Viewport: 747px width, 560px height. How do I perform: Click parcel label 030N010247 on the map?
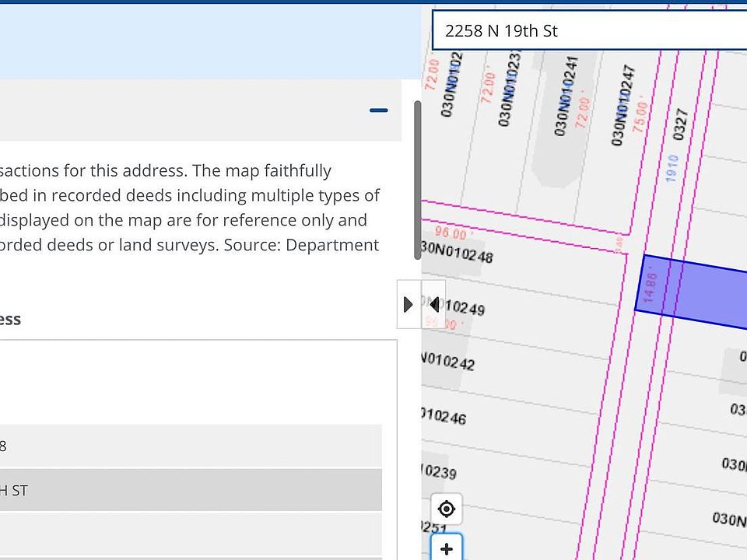coord(623,105)
